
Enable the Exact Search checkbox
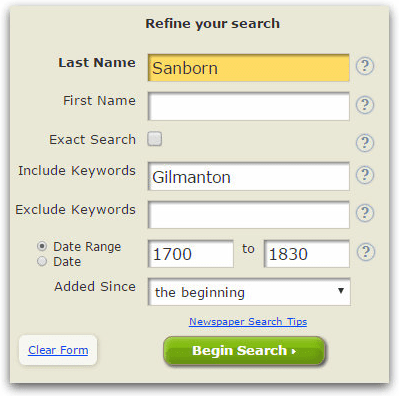click(x=155, y=139)
